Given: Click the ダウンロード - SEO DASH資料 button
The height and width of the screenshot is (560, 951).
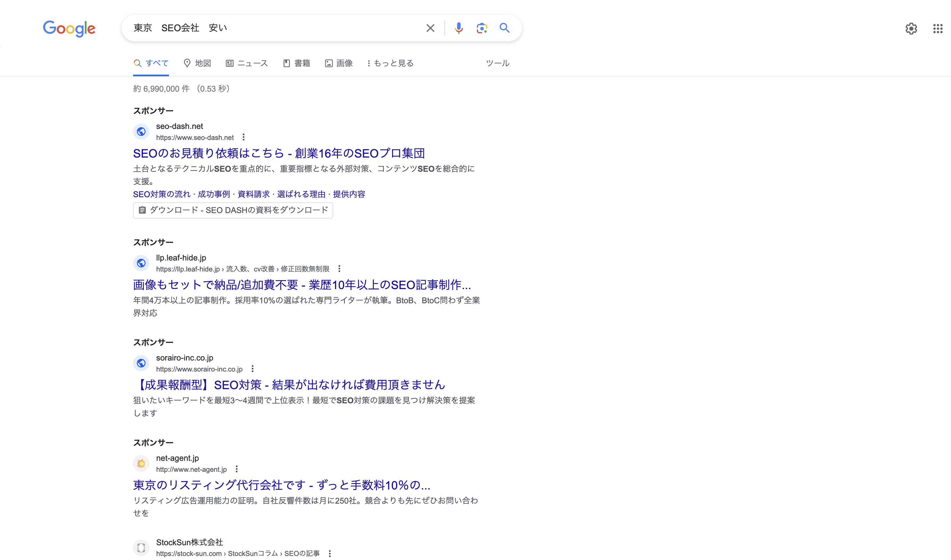Looking at the screenshot, I should click(x=233, y=210).
